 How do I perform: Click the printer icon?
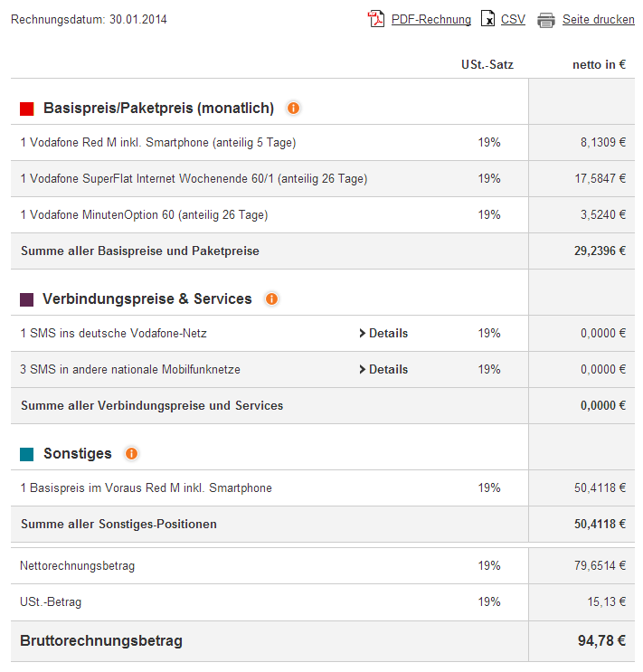pos(546,20)
